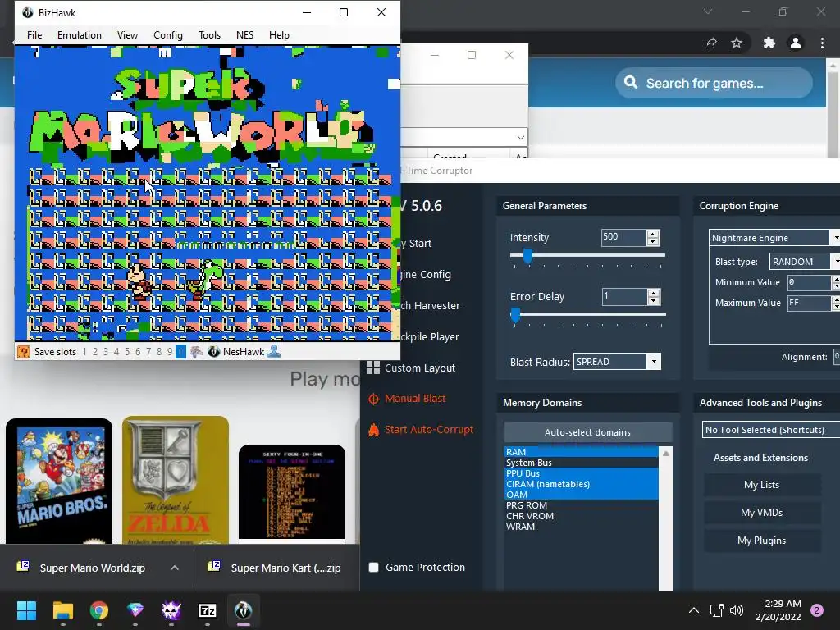Click the purple spiky creature taskbar icon

(171, 610)
